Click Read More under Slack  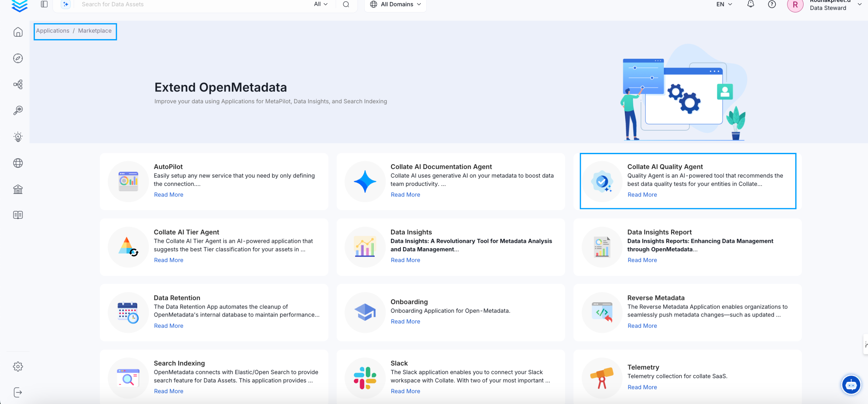tap(405, 391)
